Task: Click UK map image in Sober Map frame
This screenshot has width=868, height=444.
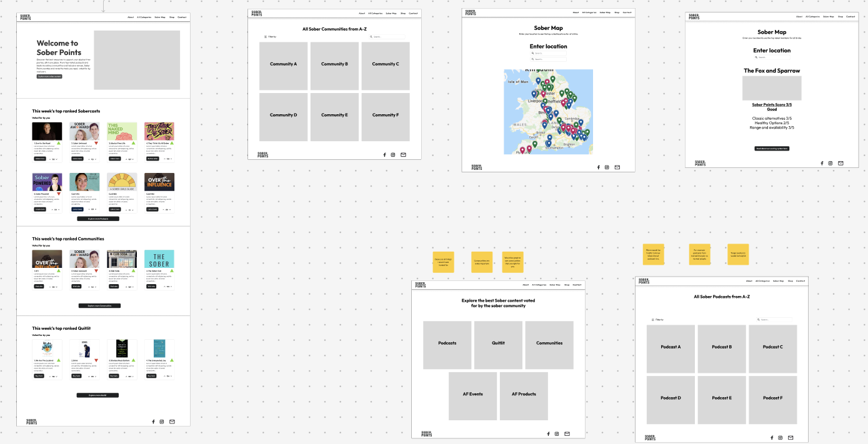Action: 548,112
